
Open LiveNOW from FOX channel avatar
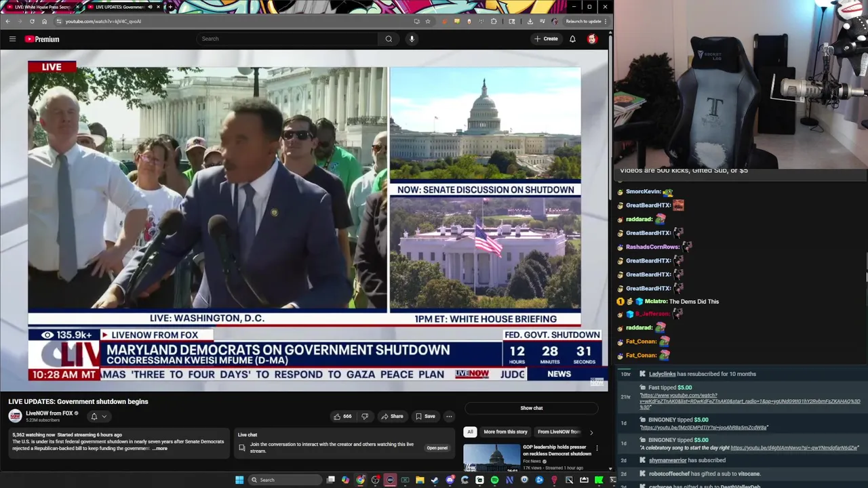(x=15, y=416)
